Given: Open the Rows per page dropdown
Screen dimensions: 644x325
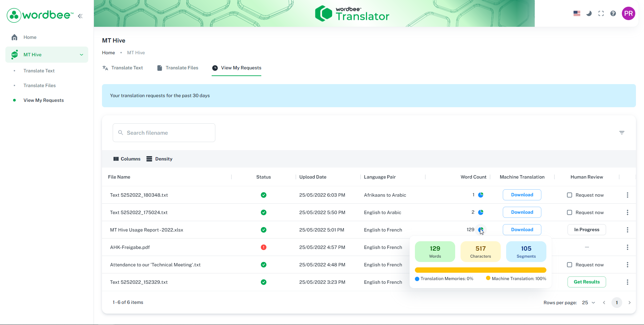Looking at the screenshot, I should click(x=588, y=303).
